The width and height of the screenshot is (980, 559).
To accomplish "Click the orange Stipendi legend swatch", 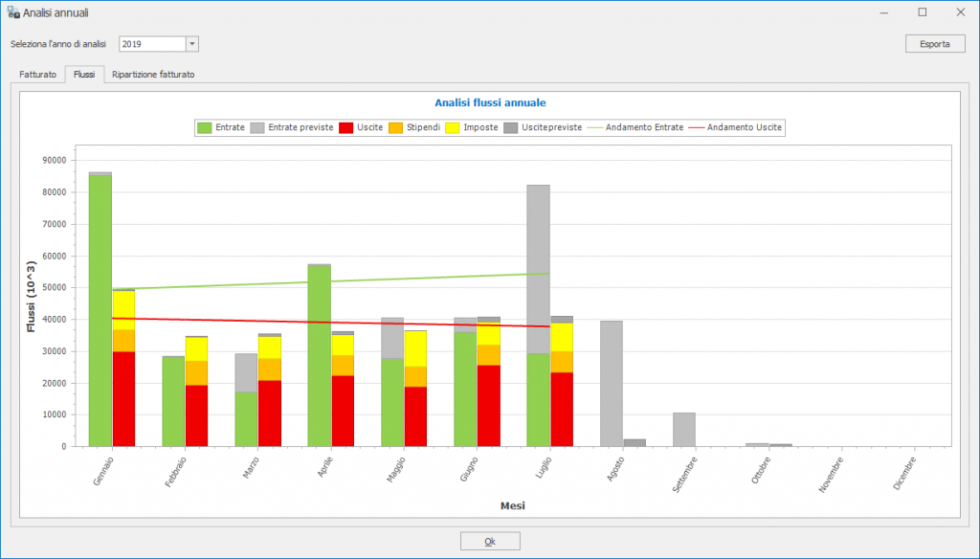I will click(x=395, y=127).
